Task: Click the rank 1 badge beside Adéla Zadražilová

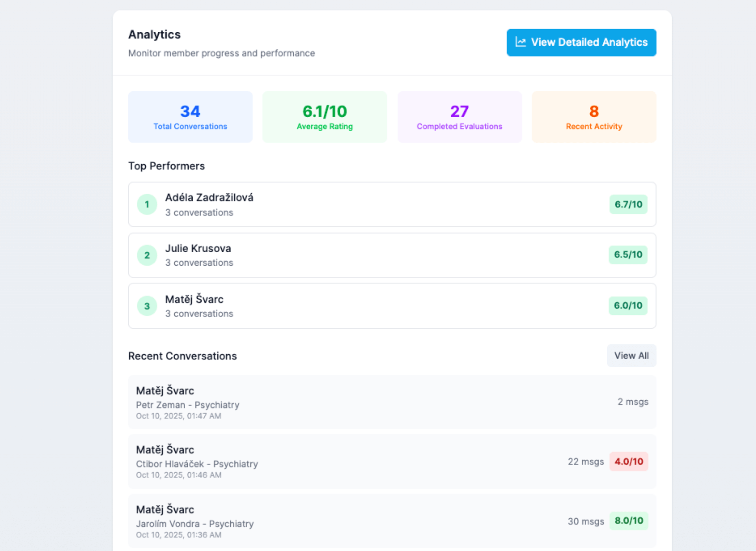Action: coord(147,204)
